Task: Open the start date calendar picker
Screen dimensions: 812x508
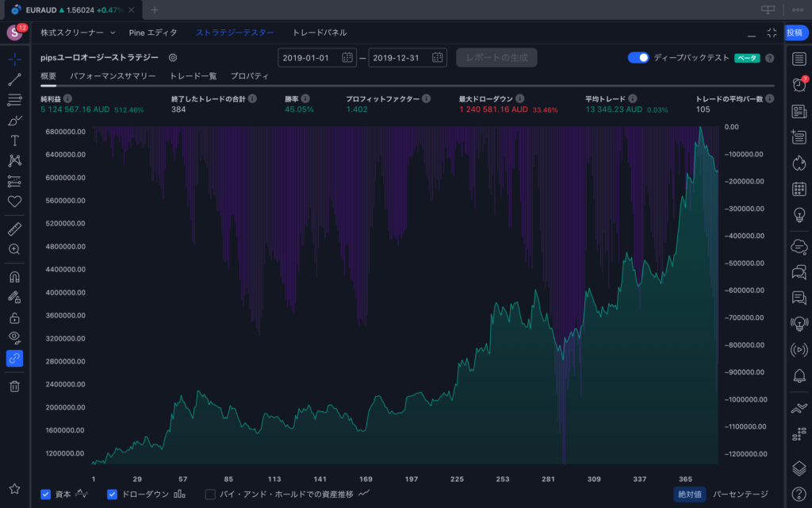Action: [x=347, y=57]
